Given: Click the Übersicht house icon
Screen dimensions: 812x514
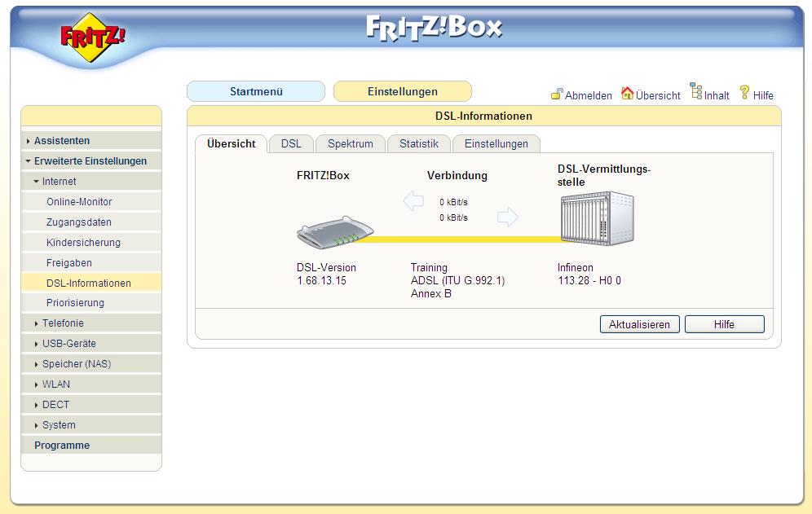Looking at the screenshot, I should pyautogui.click(x=627, y=94).
